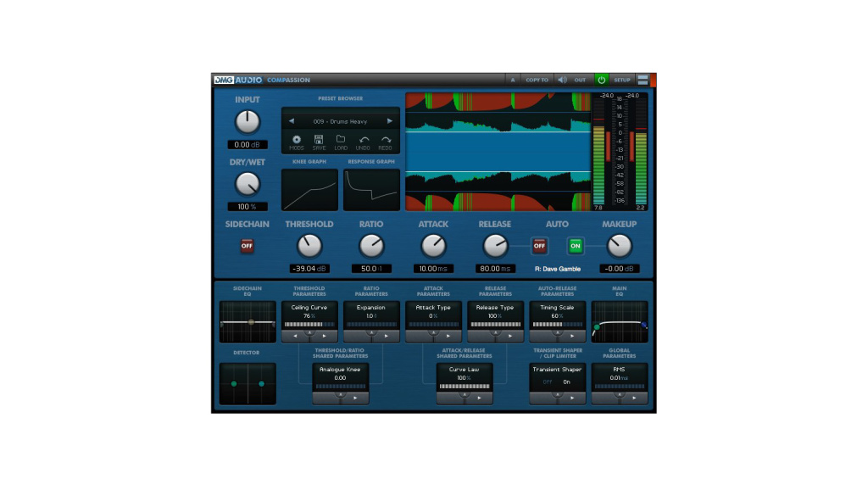Image resolution: width=868 pixels, height=479 pixels.
Task: Expand Release Type center up-arrow tab
Action: [x=495, y=334]
